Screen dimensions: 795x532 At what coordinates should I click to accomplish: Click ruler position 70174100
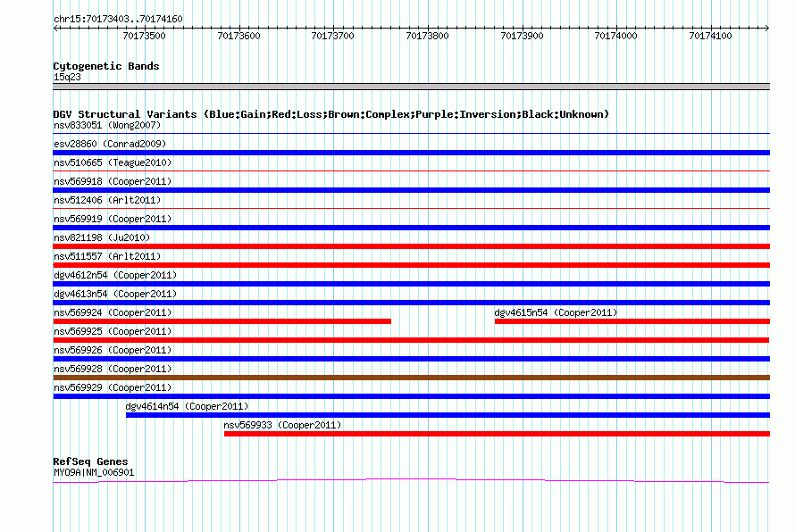(x=710, y=36)
